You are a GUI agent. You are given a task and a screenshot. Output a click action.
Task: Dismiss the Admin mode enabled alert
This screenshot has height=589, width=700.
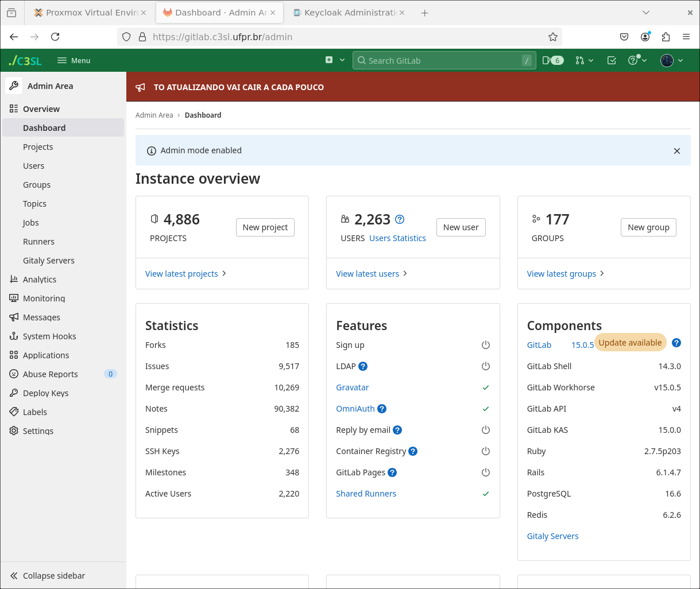676,151
